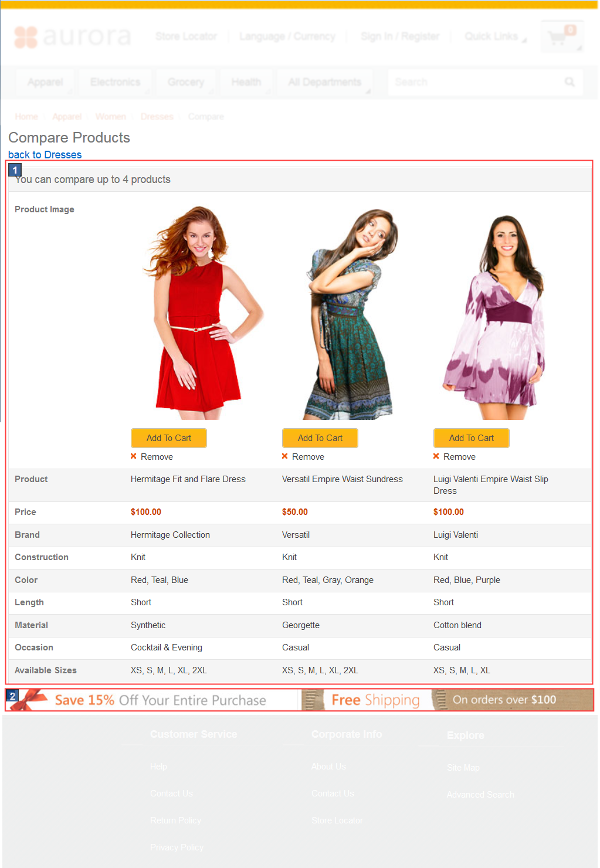Add Hermitage Fit and Flare Dress to cart

click(x=168, y=438)
